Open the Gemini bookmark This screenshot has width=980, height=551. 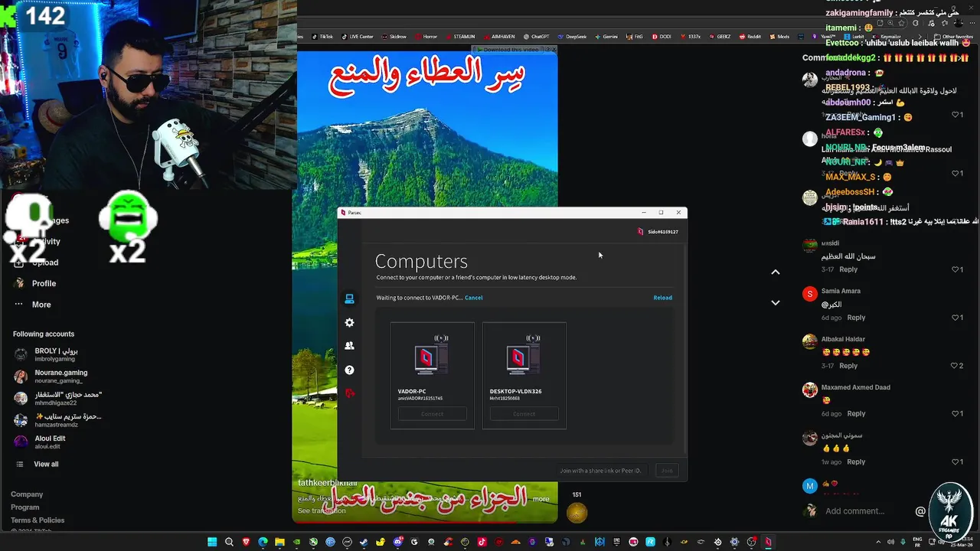pyautogui.click(x=606, y=37)
